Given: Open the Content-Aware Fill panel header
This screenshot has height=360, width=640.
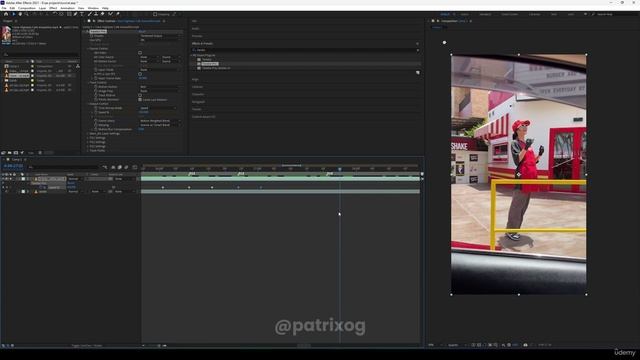Looking at the screenshot, I should pyautogui.click(x=204, y=117).
